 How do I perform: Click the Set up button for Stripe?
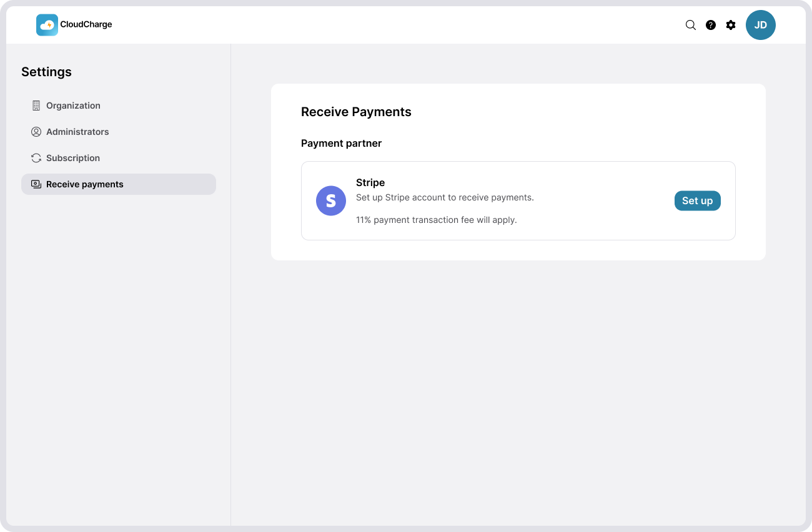coord(698,201)
